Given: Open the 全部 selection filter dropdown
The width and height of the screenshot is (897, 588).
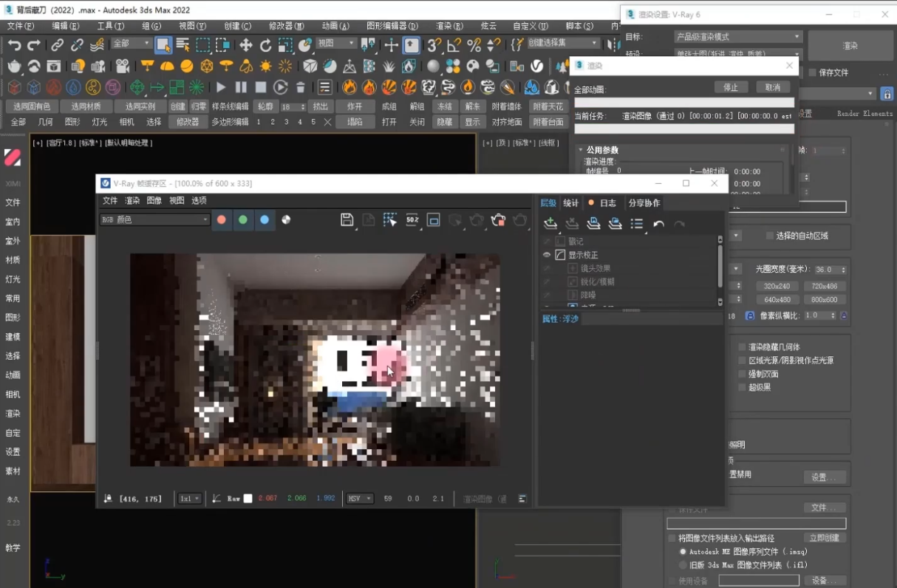Looking at the screenshot, I should [132, 44].
